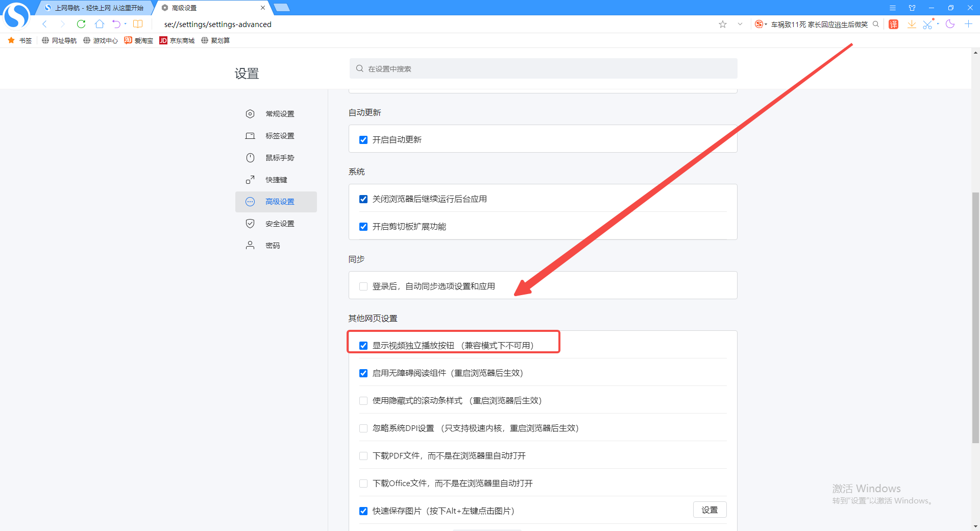Open the home page icon
980x531 pixels.
pos(100,24)
